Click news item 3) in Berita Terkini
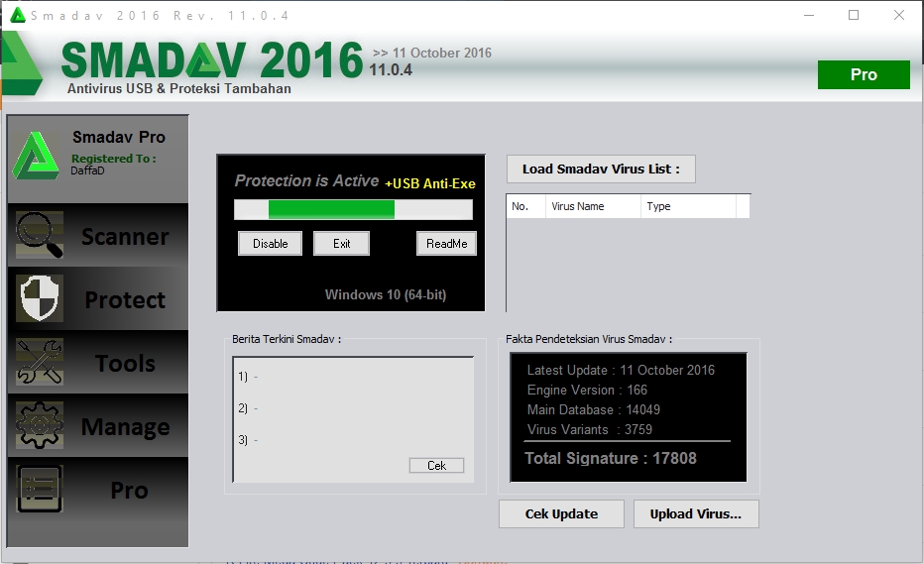 248,440
